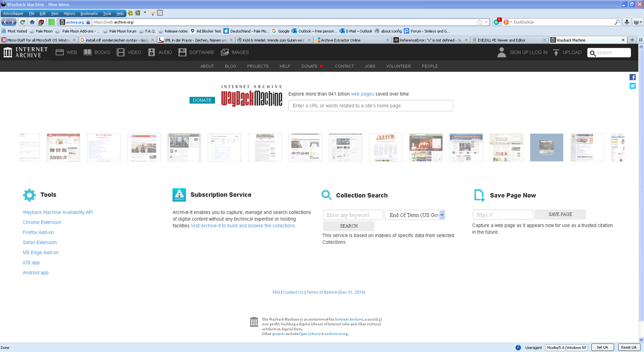The width and height of the screenshot is (644, 352).
Task: Open the dropdown arrow beside menu bar icons
Action: click(x=145, y=13)
